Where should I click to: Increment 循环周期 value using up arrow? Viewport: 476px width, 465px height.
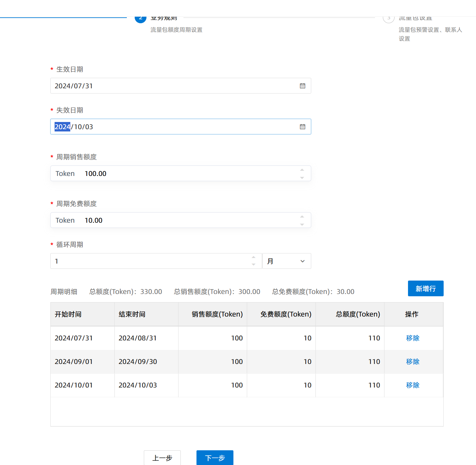pyautogui.click(x=254, y=257)
